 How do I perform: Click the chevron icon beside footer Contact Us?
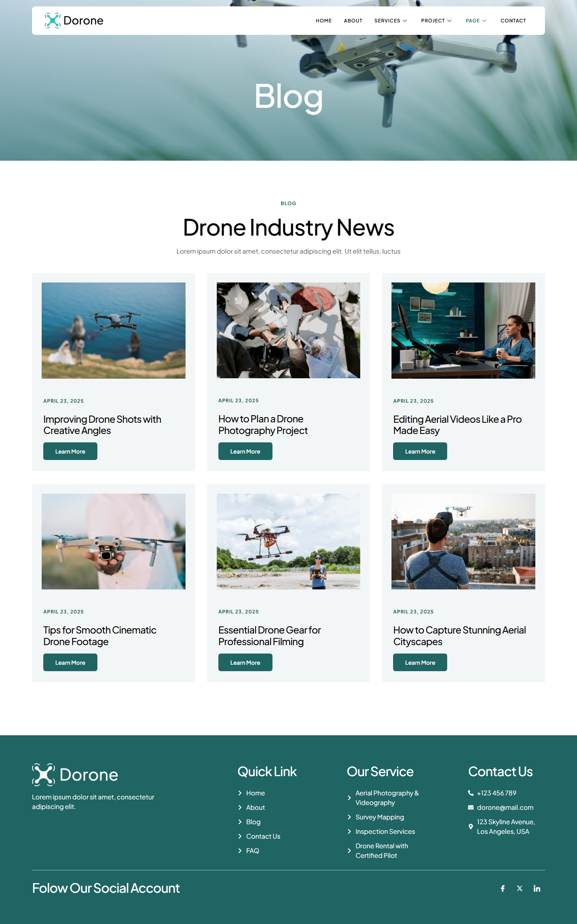[x=240, y=836]
